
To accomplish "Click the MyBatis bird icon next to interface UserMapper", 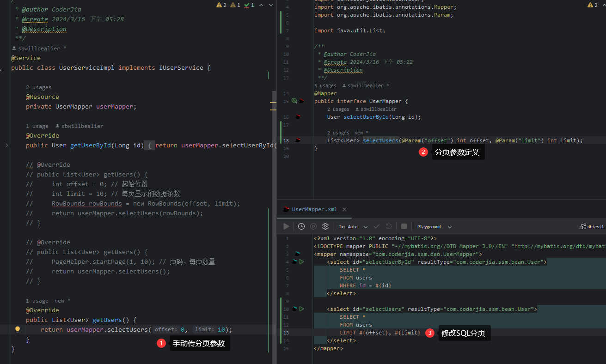I will (x=301, y=101).
